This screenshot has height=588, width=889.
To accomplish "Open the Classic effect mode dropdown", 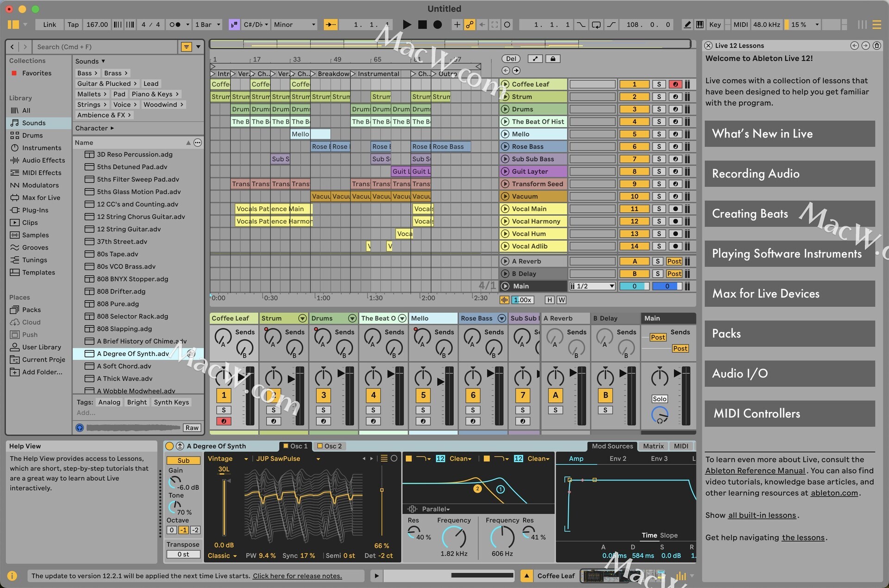I will [x=222, y=556].
